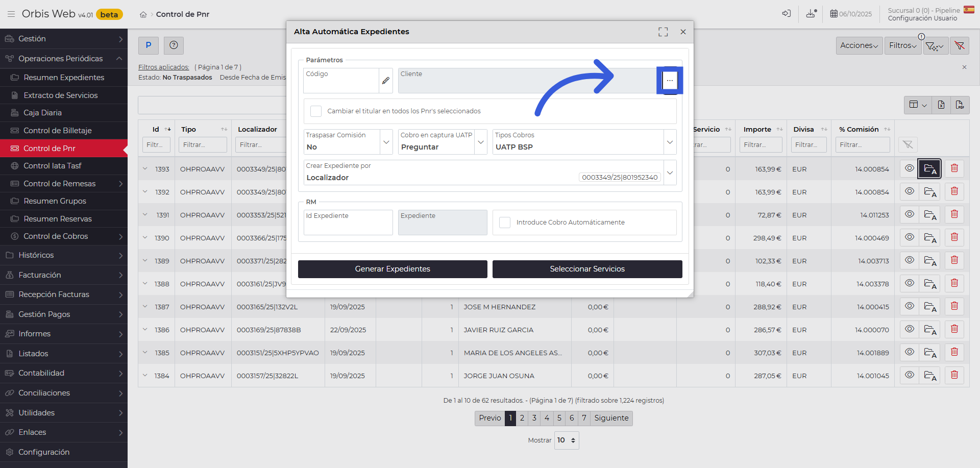Screen dimensions: 980x468
Task: Click the Seleccionar Servicios button
Action: coord(587,269)
